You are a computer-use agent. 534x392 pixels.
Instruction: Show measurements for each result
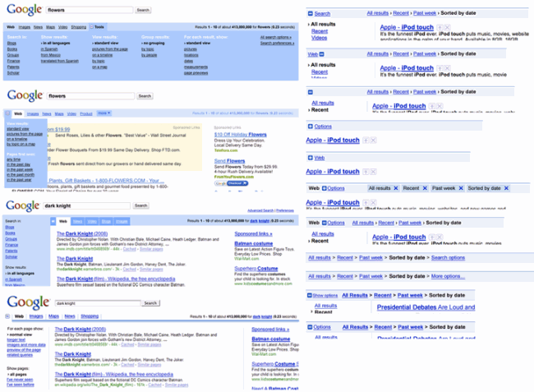(196, 67)
